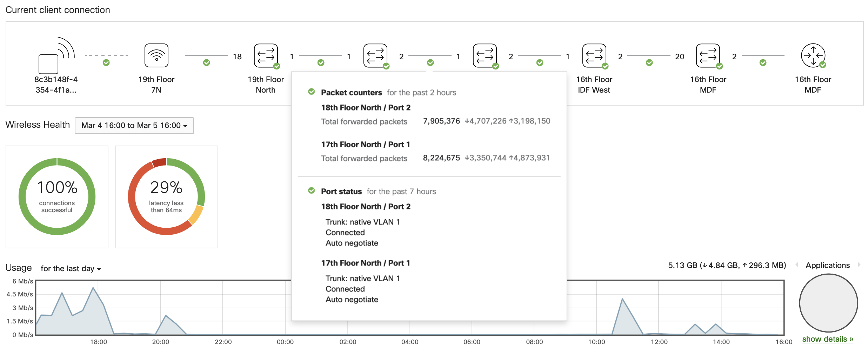Open the Mar 4 to Mar 5 time range dropdown

(x=134, y=125)
